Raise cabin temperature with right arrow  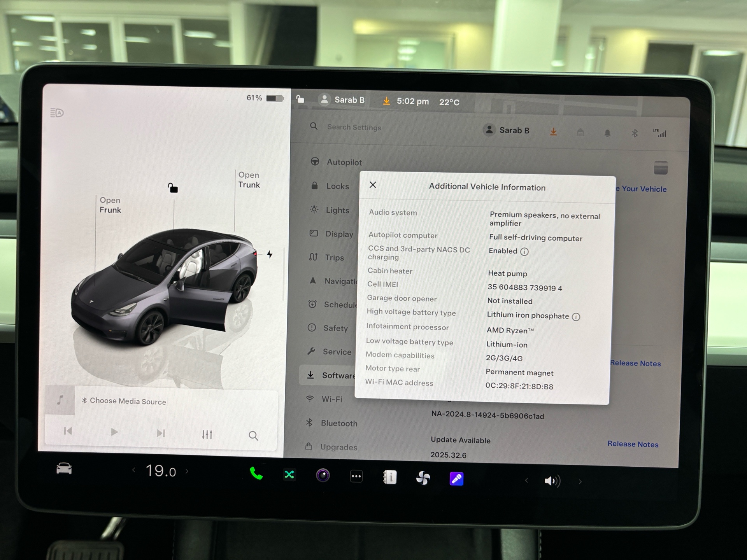(x=187, y=471)
